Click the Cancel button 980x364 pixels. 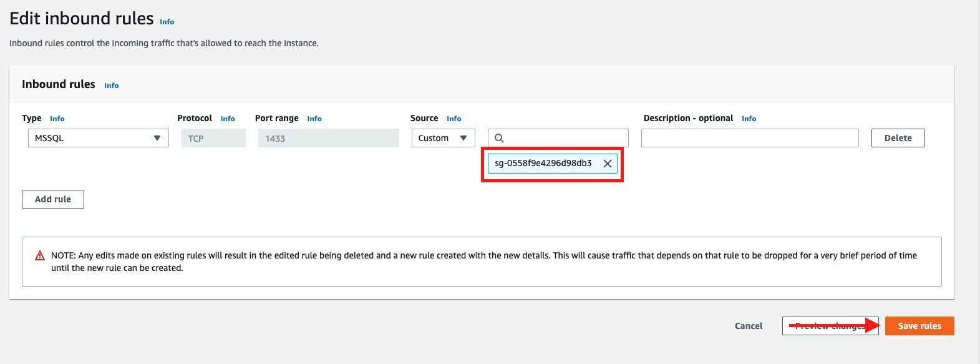(749, 326)
